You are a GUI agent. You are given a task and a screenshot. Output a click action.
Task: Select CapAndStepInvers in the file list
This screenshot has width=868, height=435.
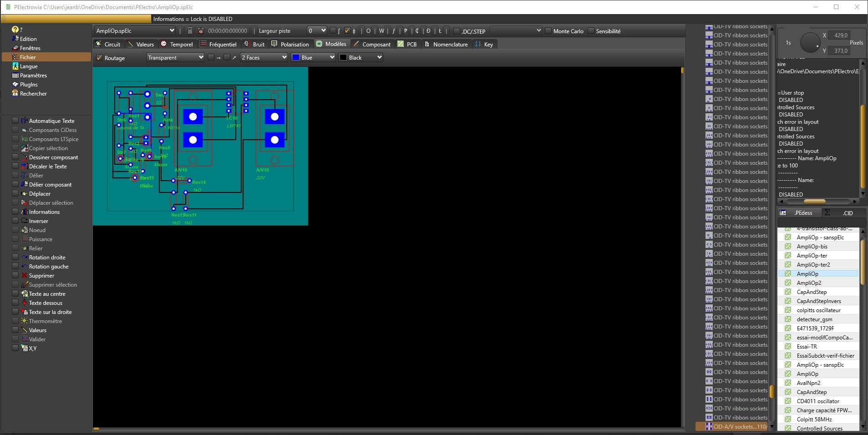click(818, 301)
